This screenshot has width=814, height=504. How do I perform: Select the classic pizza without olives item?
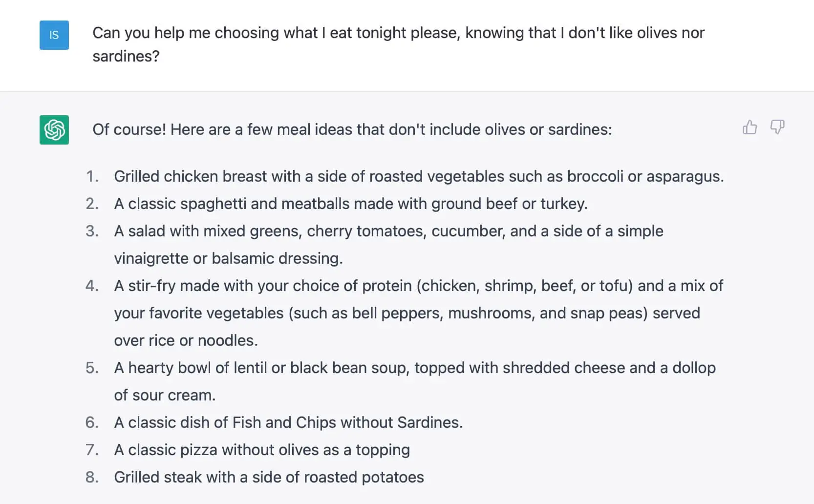click(x=262, y=450)
